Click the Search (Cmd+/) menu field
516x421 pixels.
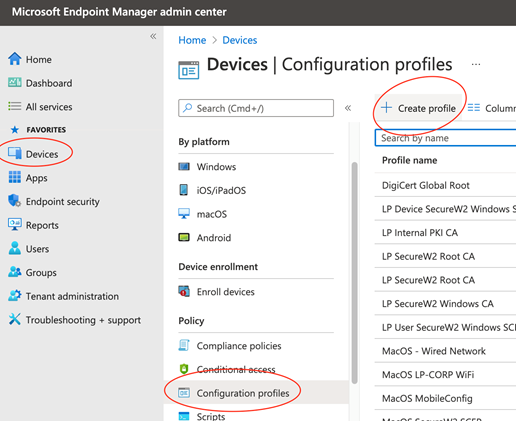click(256, 108)
